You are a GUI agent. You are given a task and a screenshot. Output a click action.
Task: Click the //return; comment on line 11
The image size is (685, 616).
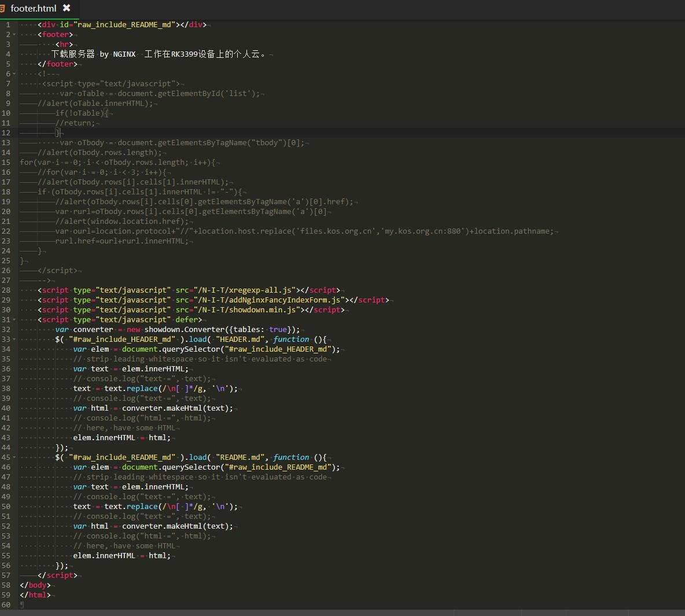tap(75, 123)
